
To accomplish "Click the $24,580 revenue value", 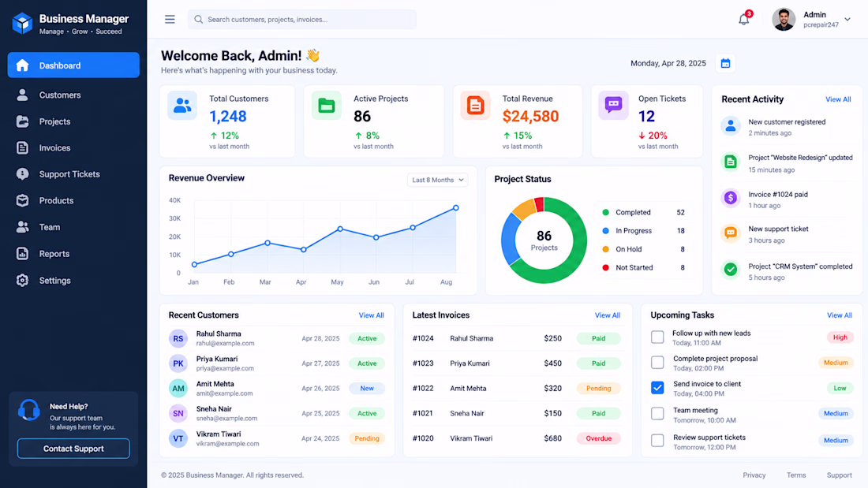I will tap(530, 116).
